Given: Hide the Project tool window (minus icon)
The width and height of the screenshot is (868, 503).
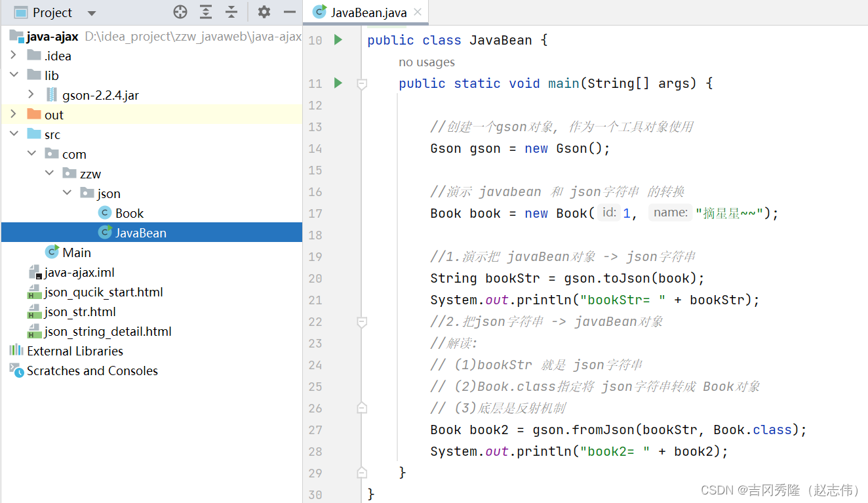Looking at the screenshot, I should point(289,12).
